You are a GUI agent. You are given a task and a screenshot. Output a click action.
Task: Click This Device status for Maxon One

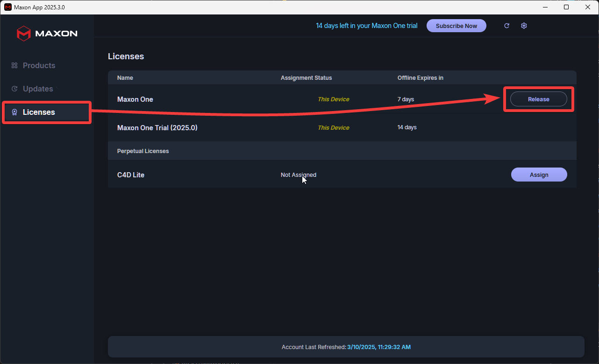click(x=334, y=99)
